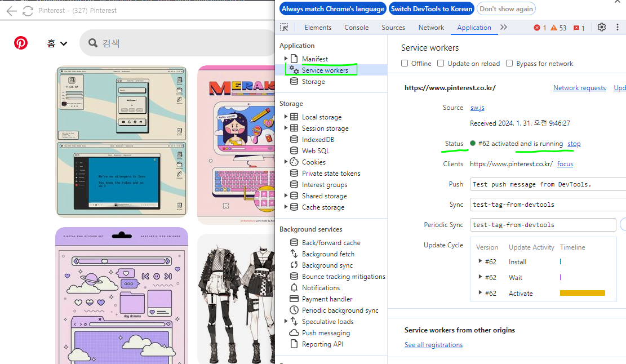Expand #62 Activate update row
Image resolution: width=626 pixels, height=364 pixels.
tap(480, 292)
